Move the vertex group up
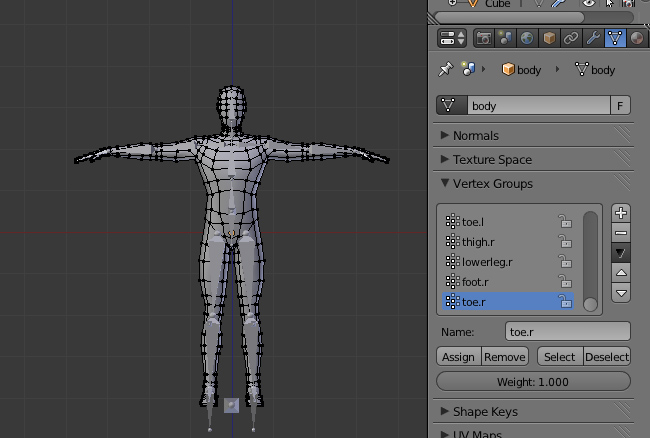650x438 pixels. point(621,273)
